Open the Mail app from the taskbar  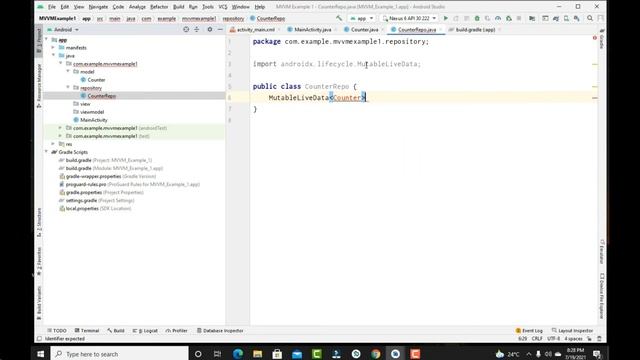(x=297, y=354)
